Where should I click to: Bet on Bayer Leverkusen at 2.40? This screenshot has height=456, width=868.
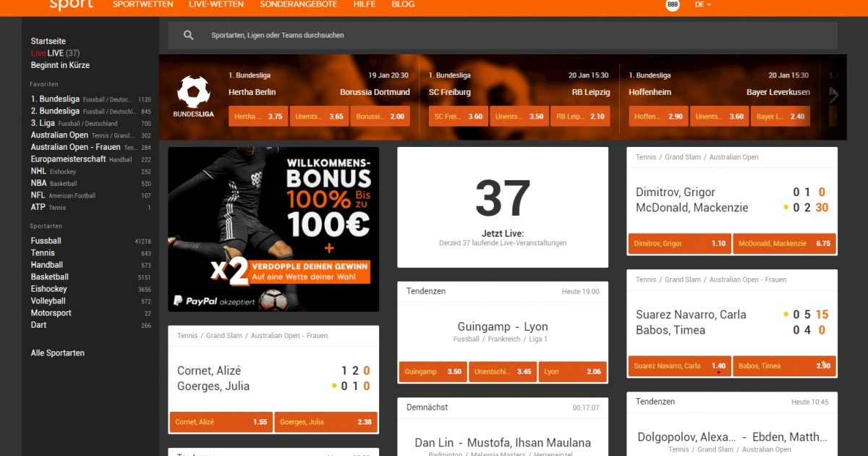781,117
